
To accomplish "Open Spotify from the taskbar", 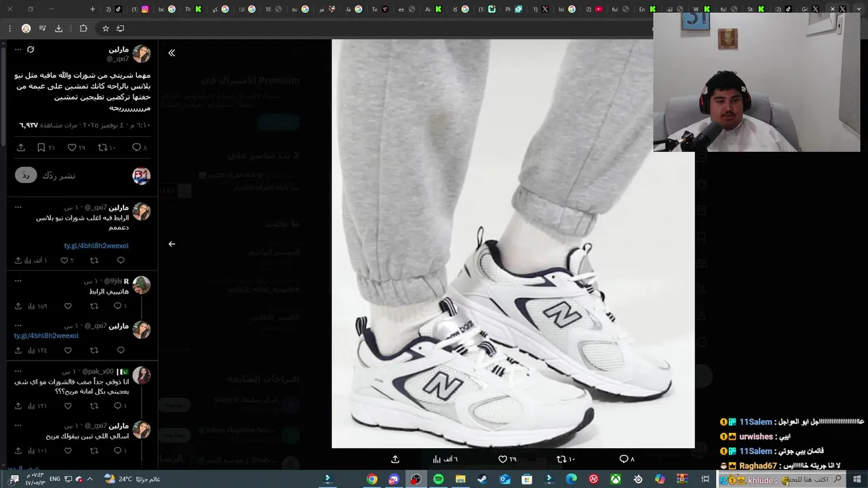I will [x=438, y=479].
